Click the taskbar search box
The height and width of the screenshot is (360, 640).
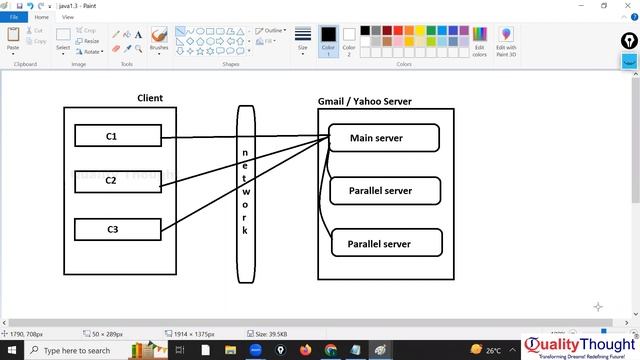[x=96, y=350]
